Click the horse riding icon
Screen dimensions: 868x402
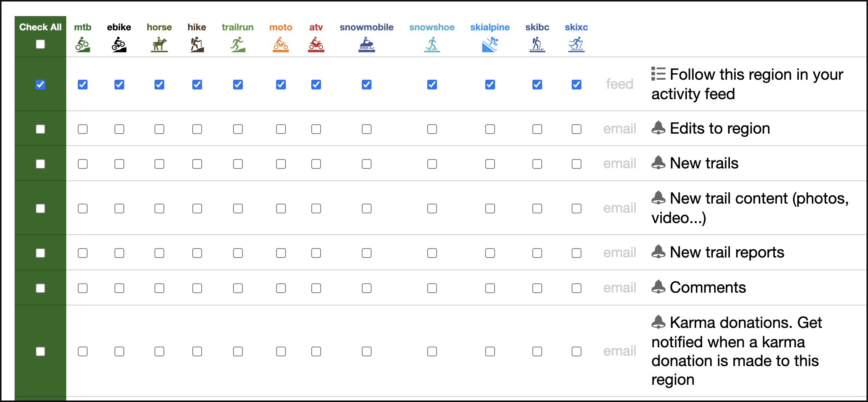(x=159, y=45)
